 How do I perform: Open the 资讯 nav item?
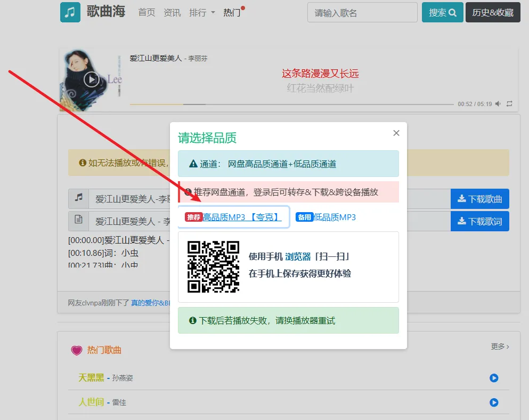[x=172, y=13]
